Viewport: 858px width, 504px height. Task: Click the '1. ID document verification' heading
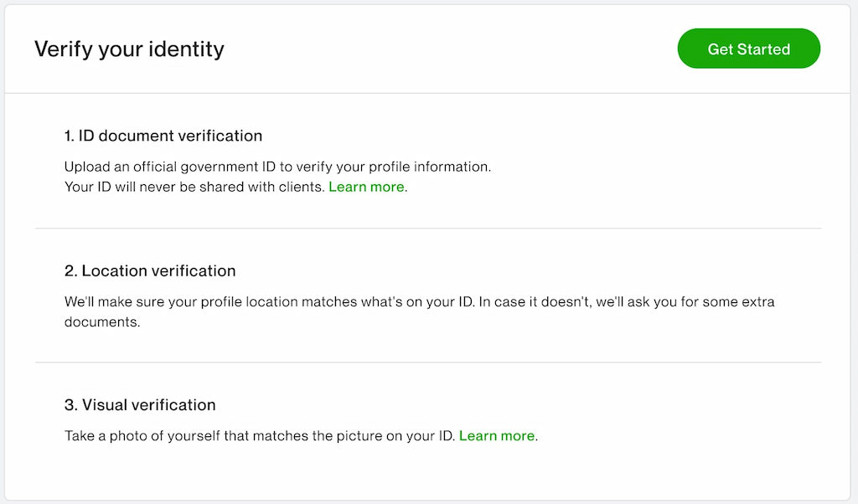(x=163, y=136)
